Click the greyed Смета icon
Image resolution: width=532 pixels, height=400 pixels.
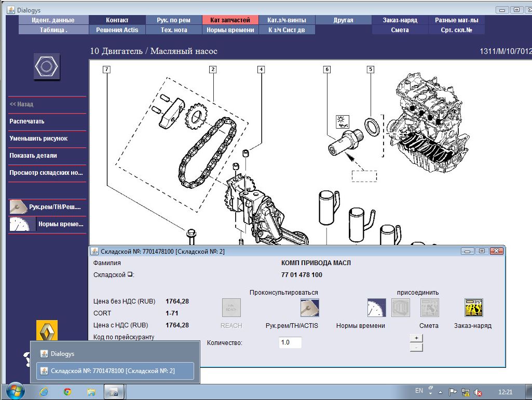point(430,308)
